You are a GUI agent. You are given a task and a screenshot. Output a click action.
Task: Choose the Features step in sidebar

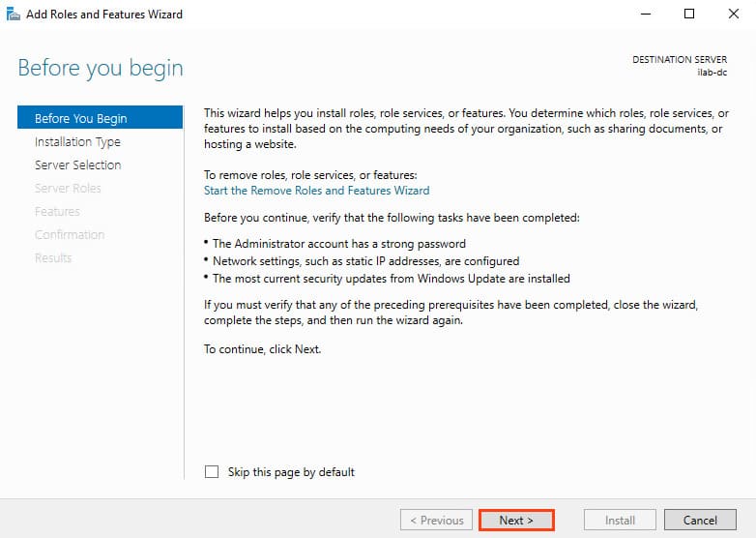[x=57, y=211]
